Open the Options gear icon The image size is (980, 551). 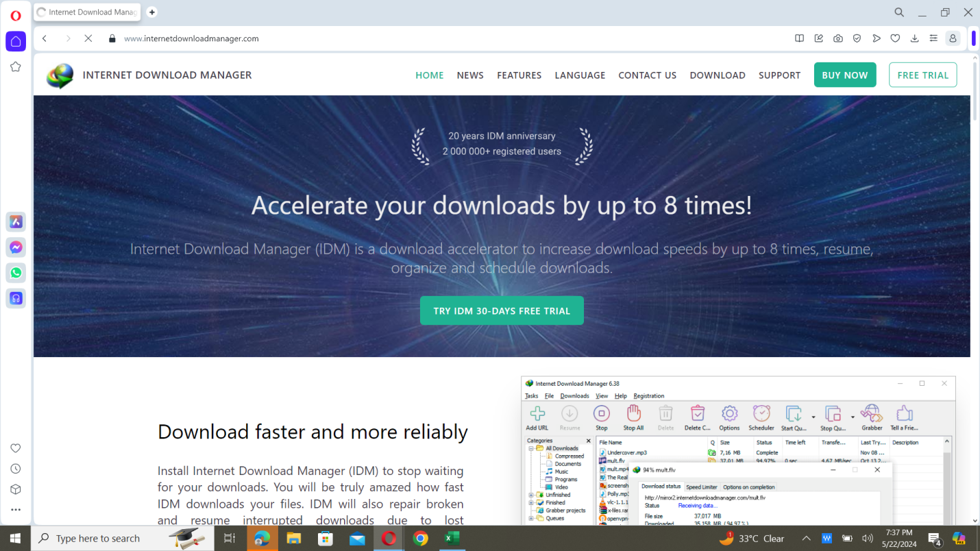[729, 413]
